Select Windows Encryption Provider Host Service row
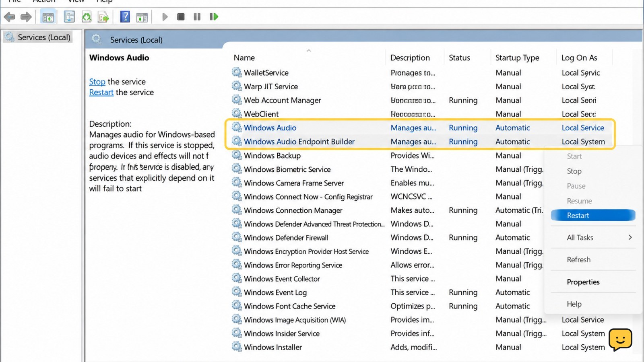 (306, 251)
